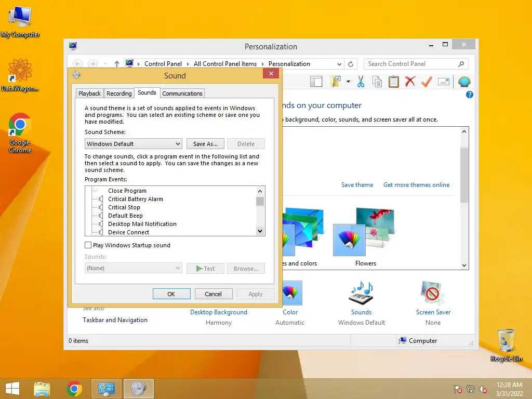The image size is (532, 399).
Task: Click the Action Center flag tray icon
Action: tap(458, 389)
